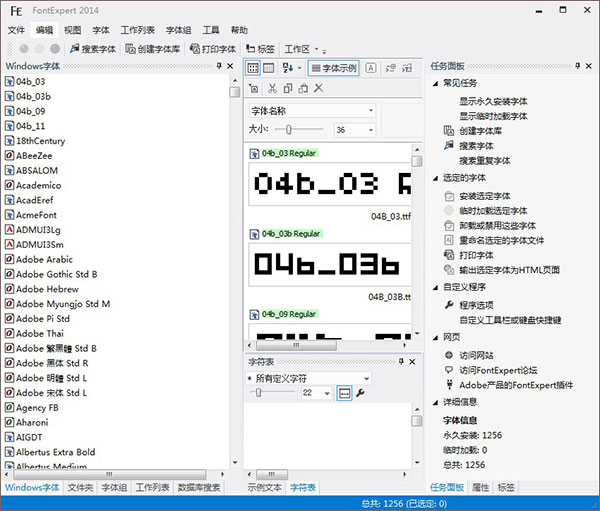The height and width of the screenshot is (511, 600).
Task: Click the delete X icon in preview toolbar
Action: tap(318, 89)
